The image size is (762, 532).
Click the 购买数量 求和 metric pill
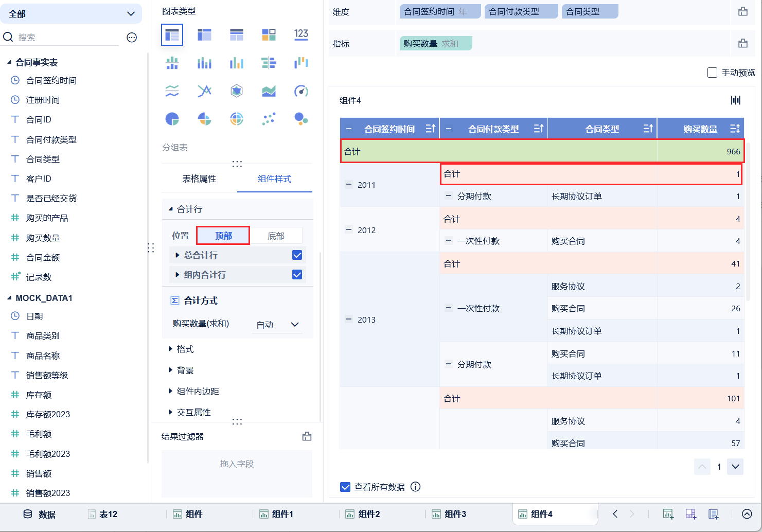[x=436, y=43]
